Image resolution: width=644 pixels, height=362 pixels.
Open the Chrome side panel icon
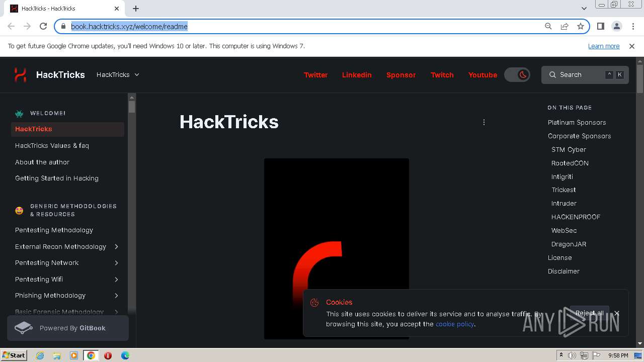pyautogui.click(x=600, y=26)
